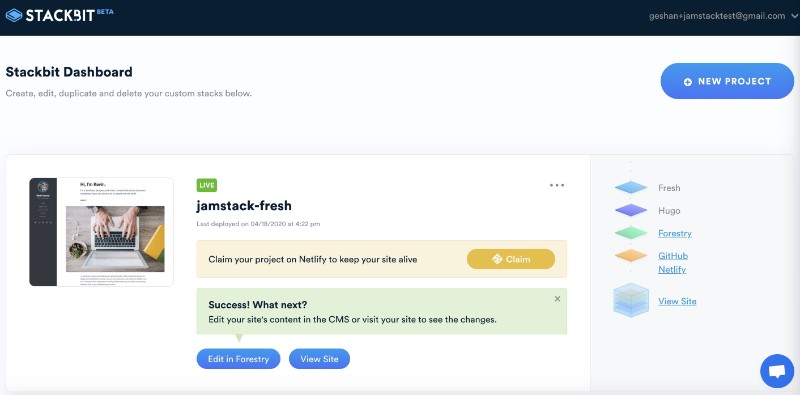Expand the account email dropdown arrow
Viewport: 800px width, 395px height.
tap(794, 16)
